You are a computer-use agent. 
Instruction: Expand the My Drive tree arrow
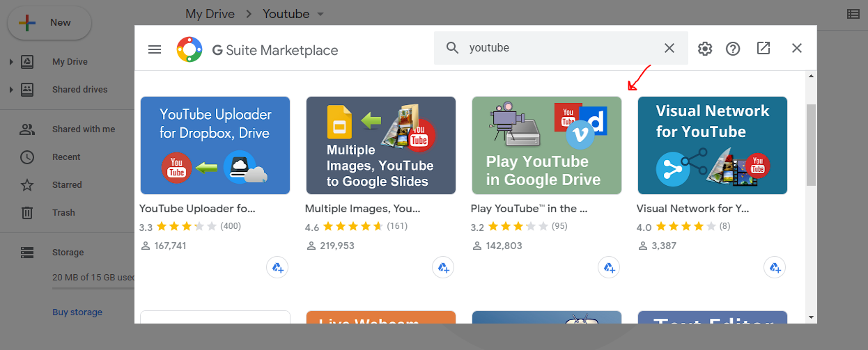(11, 62)
